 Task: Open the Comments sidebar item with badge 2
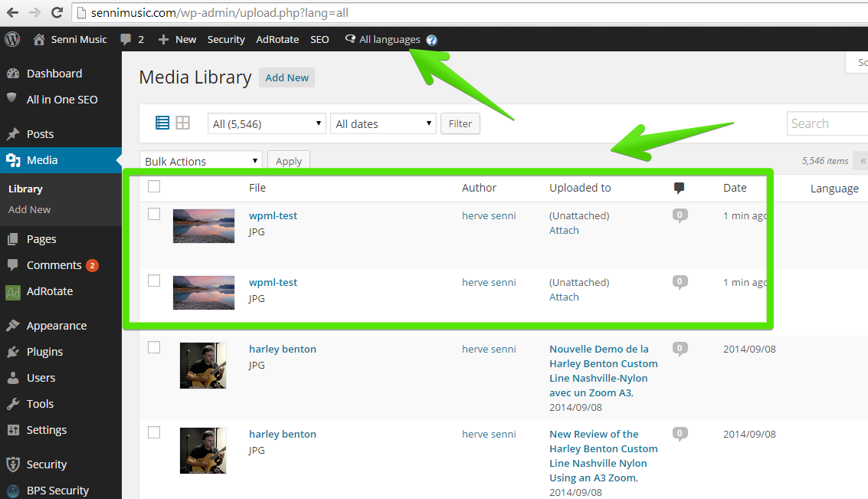(x=61, y=265)
